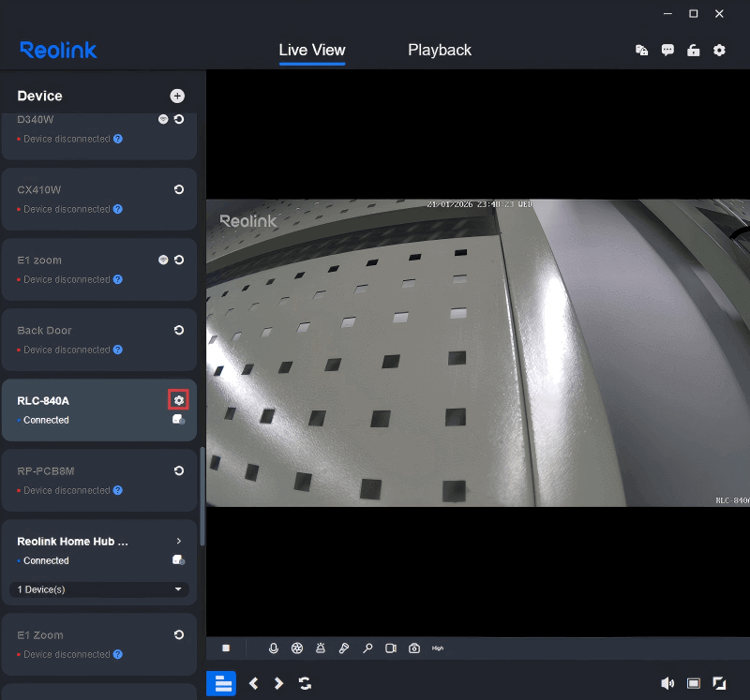Reconnect the Back Door camera
The image size is (750, 700).
pos(179,330)
